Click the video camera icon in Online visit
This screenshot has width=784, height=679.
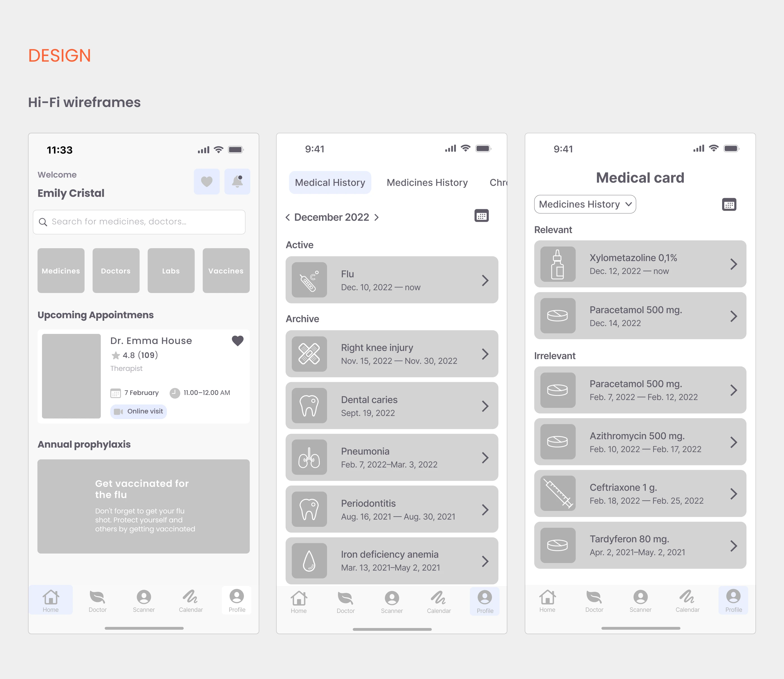pos(118,411)
